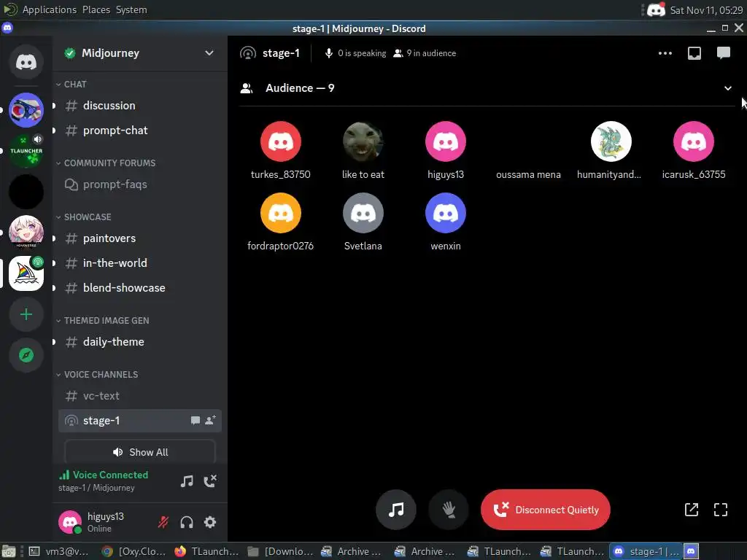Click Show All voice channels button

[140, 452]
